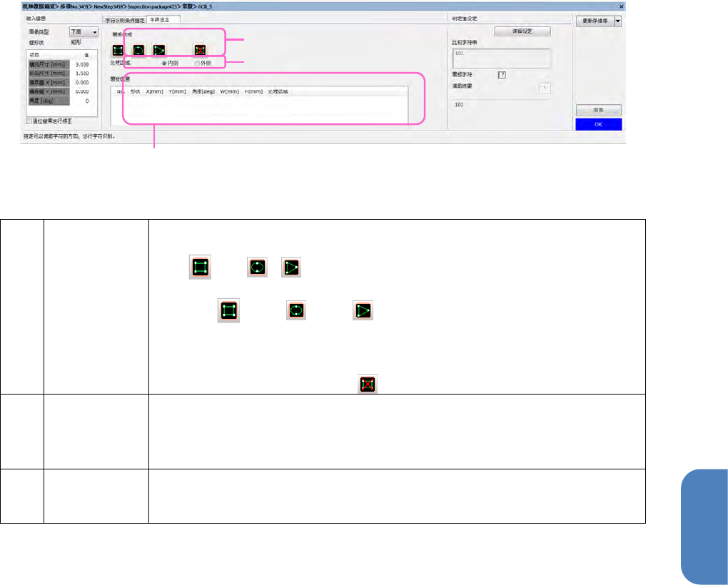Select the ellipse mask tool in the dialog
This screenshot has height=585, width=728.
(x=138, y=50)
